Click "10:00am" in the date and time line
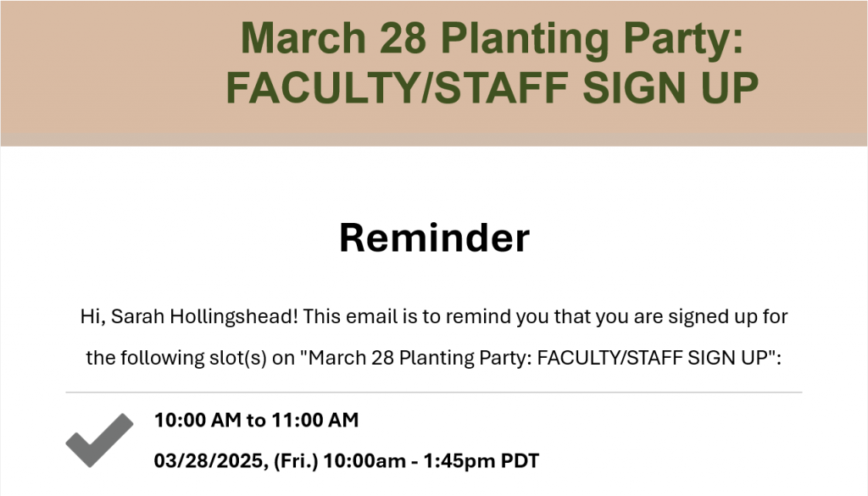This screenshot has width=868, height=496. 364,460
